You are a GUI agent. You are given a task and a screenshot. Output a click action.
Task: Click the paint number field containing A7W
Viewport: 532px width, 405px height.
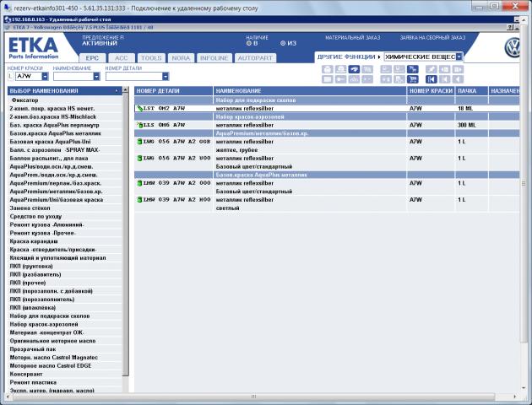[29, 77]
